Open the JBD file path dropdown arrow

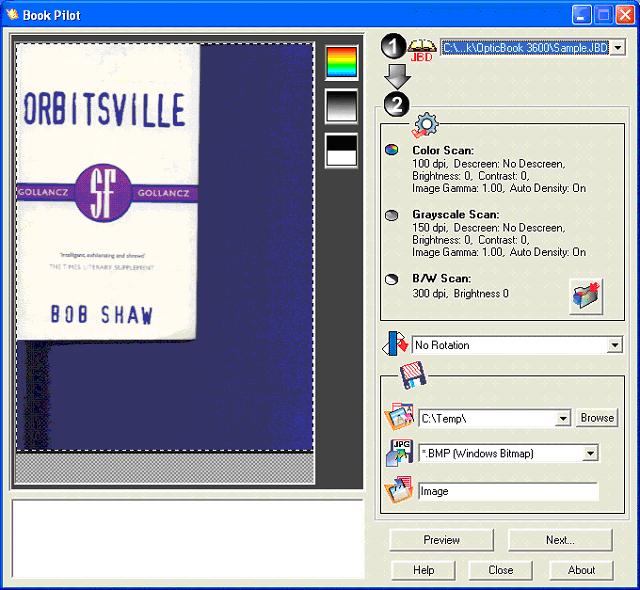point(618,48)
